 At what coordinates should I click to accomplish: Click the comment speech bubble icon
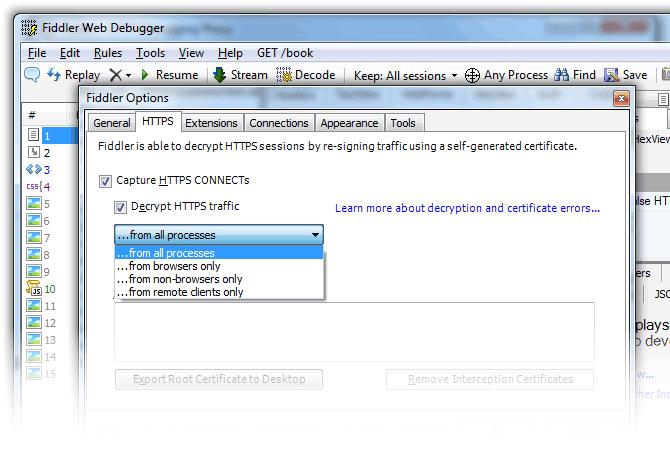coord(32,75)
